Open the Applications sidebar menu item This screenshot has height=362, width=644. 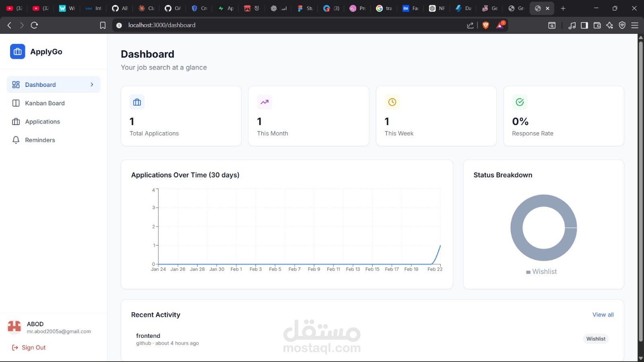pos(54,121)
